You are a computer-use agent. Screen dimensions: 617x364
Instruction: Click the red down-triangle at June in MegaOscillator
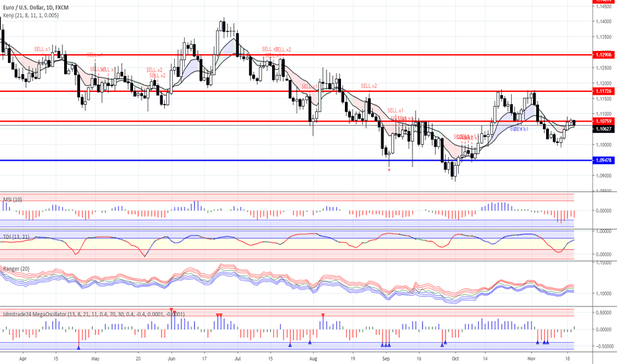(x=171, y=310)
